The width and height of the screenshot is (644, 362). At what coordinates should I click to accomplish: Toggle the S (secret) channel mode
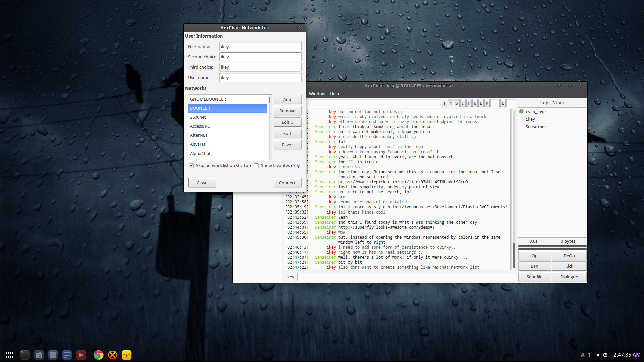(x=457, y=103)
